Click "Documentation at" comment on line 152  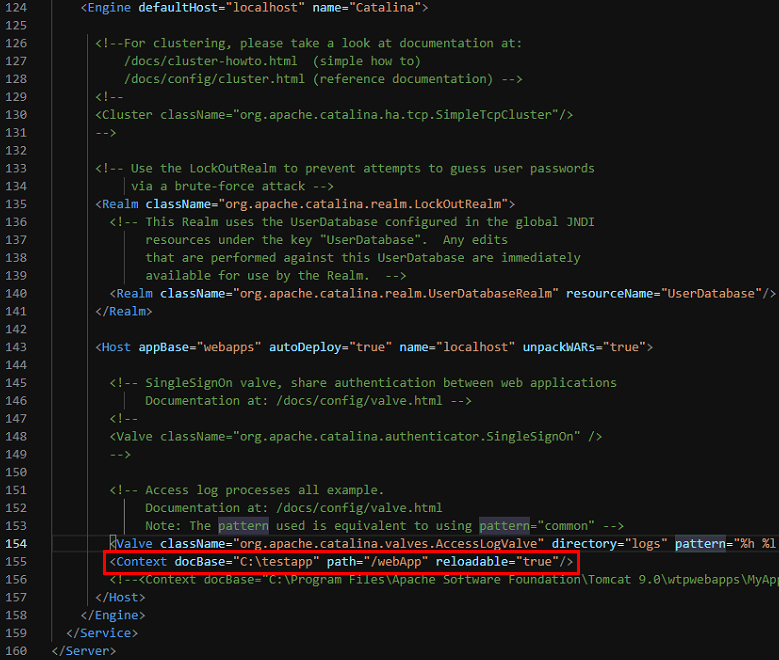[x=294, y=508]
